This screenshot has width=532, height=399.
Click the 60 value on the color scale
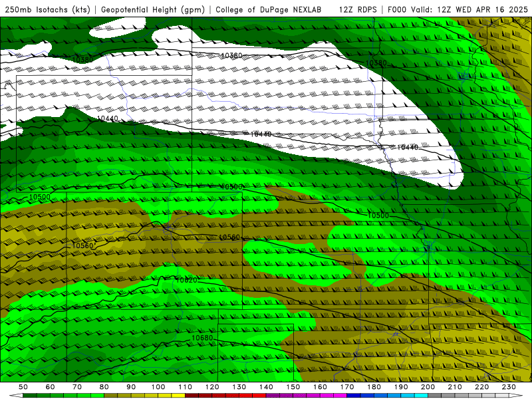click(51, 387)
